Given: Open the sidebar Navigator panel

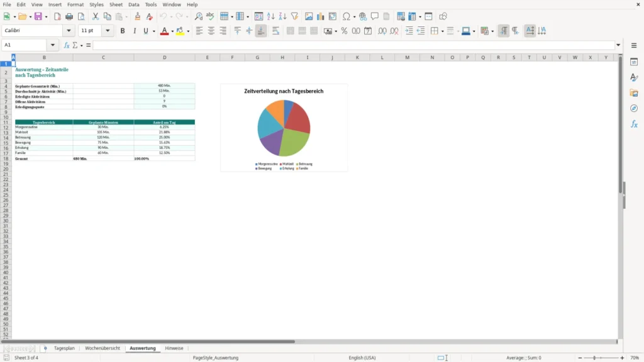Looking at the screenshot, I should pyautogui.click(x=634, y=108).
